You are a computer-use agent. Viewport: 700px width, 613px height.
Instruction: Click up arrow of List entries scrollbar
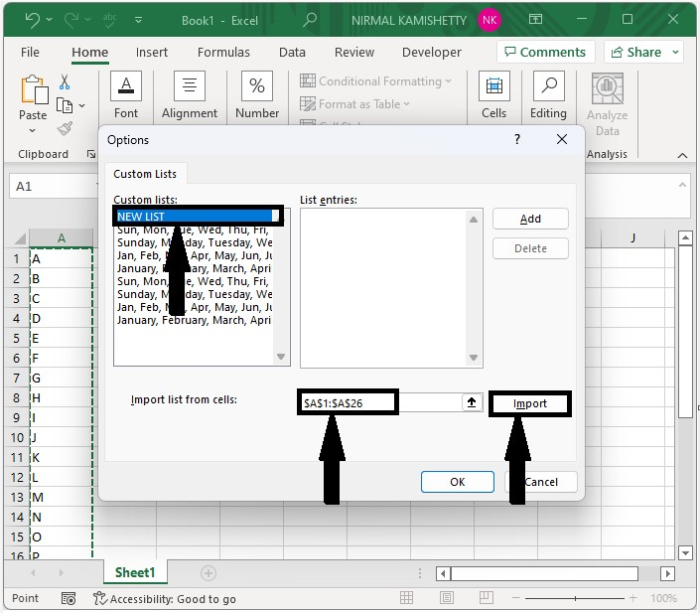474,219
